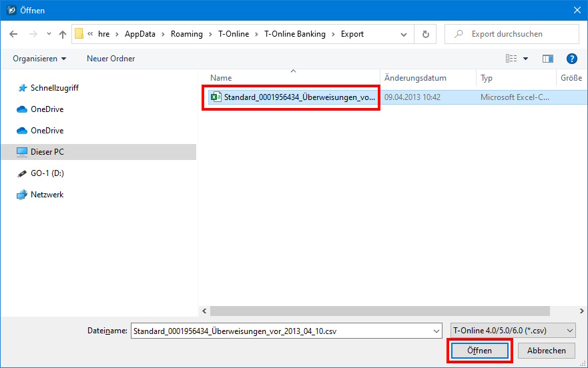
Task: Click the Back navigation arrow
Action: [x=13, y=34]
